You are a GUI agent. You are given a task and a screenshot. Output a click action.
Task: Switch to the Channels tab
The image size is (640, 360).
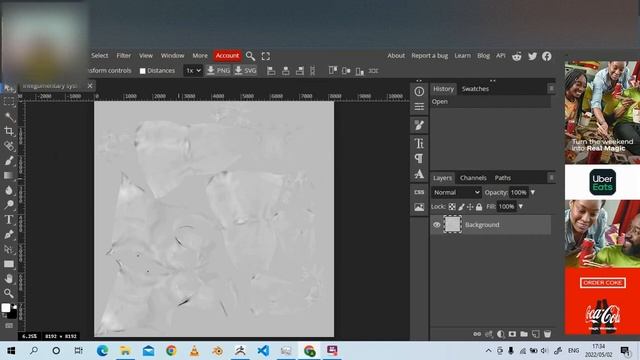pyautogui.click(x=473, y=178)
